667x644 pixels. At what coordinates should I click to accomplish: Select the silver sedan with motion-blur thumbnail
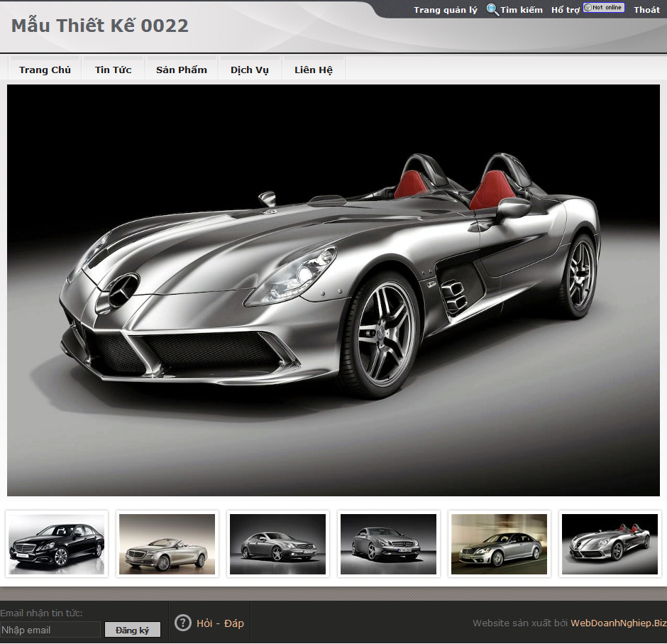click(x=499, y=544)
